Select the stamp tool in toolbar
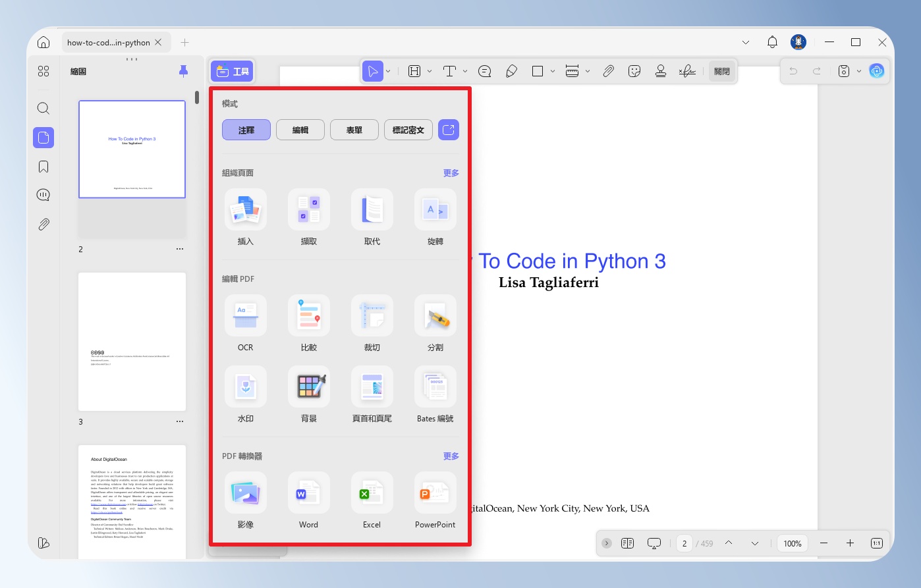The height and width of the screenshot is (588, 921). 661,71
